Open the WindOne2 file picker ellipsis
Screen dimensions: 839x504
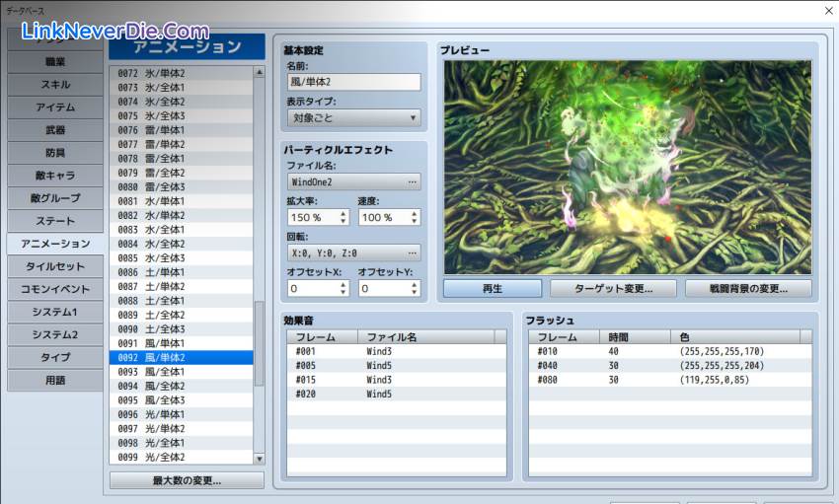click(x=413, y=182)
